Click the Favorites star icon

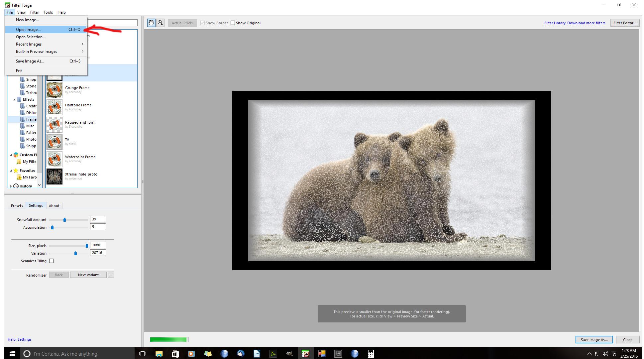click(16, 171)
